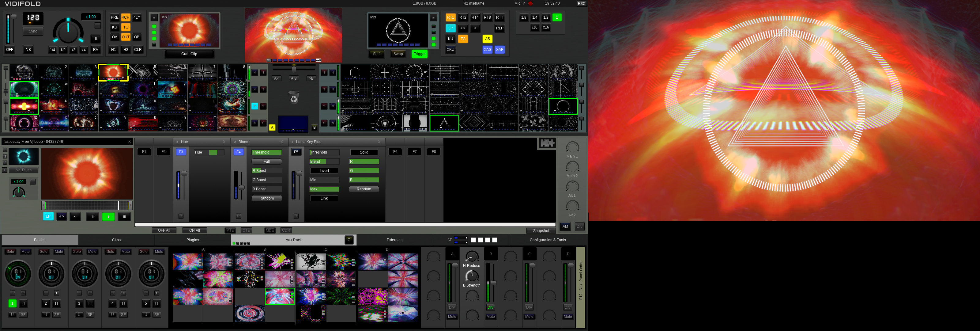Click the >B crossfader button

coord(311,78)
